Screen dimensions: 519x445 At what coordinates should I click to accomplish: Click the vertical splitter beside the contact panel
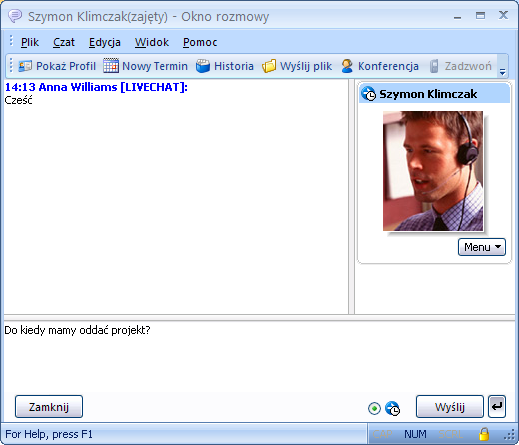coord(351,197)
